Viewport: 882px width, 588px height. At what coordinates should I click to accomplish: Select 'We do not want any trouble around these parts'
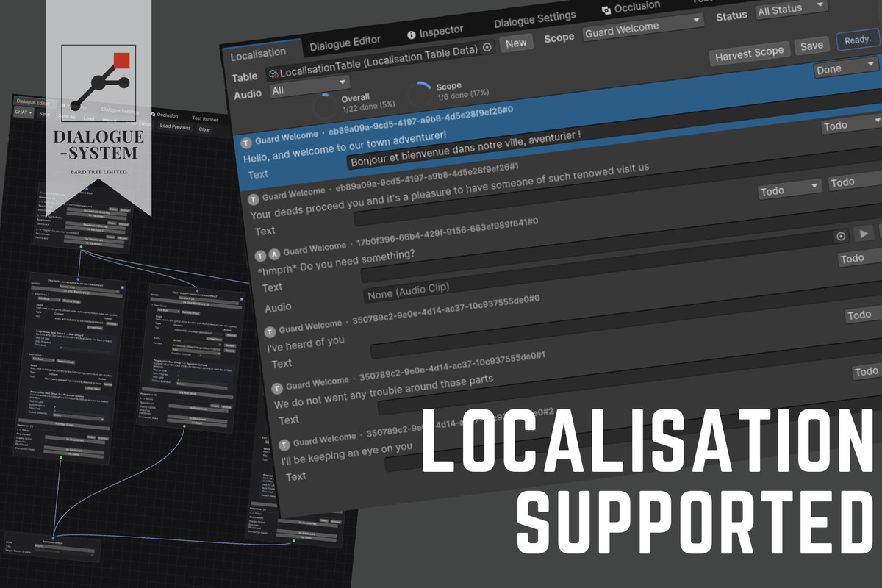point(384,393)
